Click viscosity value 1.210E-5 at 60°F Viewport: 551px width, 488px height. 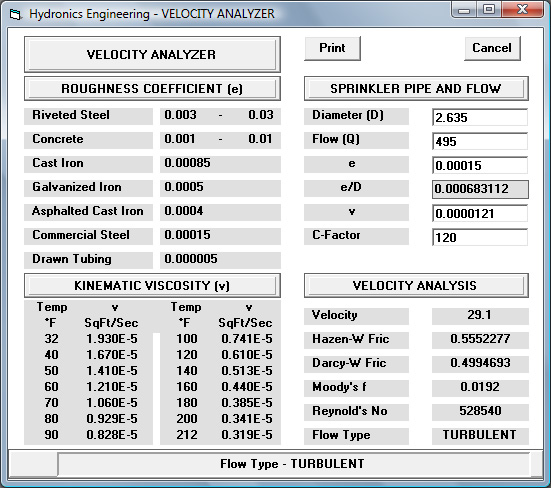click(112, 386)
